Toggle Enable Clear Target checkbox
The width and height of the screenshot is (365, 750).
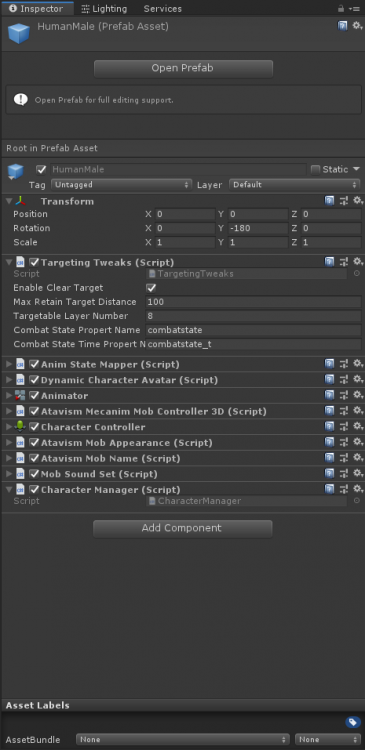pyautogui.click(x=151, y=288)
